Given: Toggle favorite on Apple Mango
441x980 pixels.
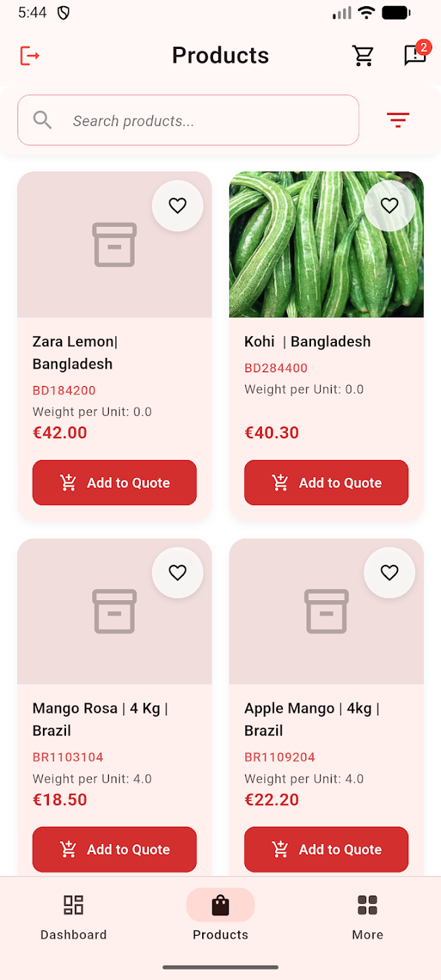Looking at the screenshot, I should pos(389,573).
